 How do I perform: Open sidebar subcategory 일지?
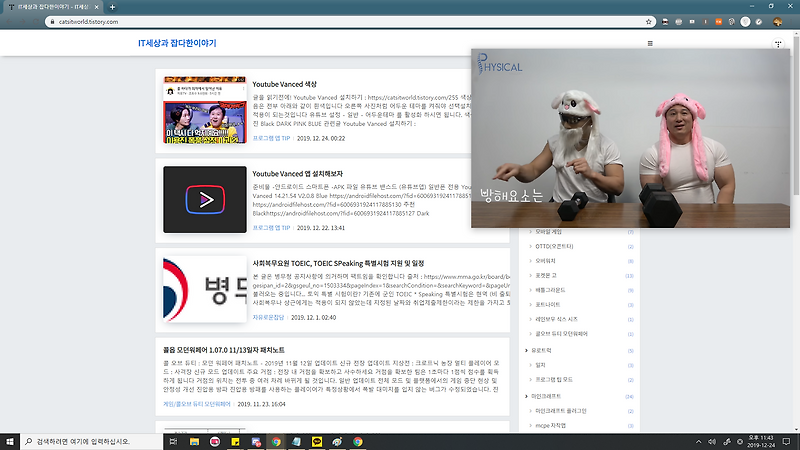(540, 365)
